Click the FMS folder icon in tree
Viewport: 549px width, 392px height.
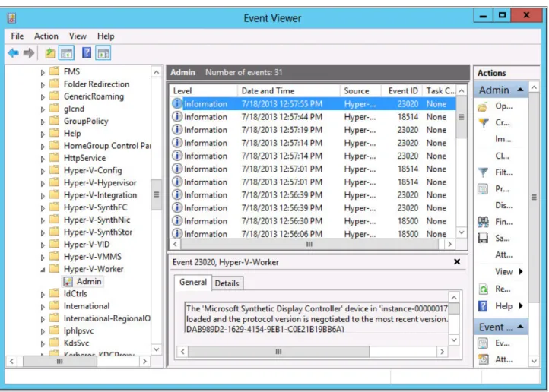tap(54, 71)
